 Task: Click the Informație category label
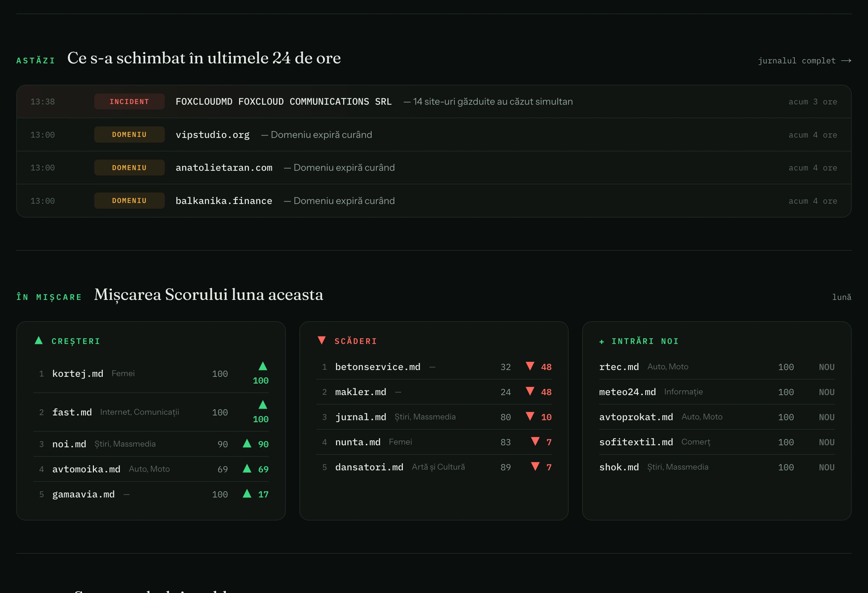[683, 392]
